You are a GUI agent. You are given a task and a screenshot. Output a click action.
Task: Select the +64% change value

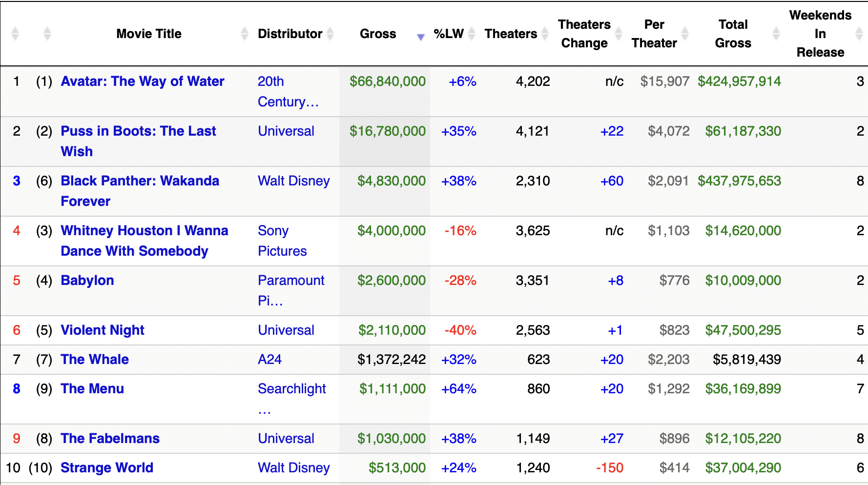coord(459,388)
